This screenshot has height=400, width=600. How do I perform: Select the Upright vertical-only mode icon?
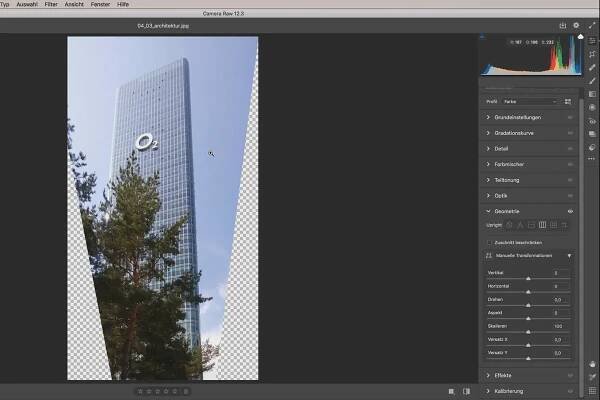point(542,225)
